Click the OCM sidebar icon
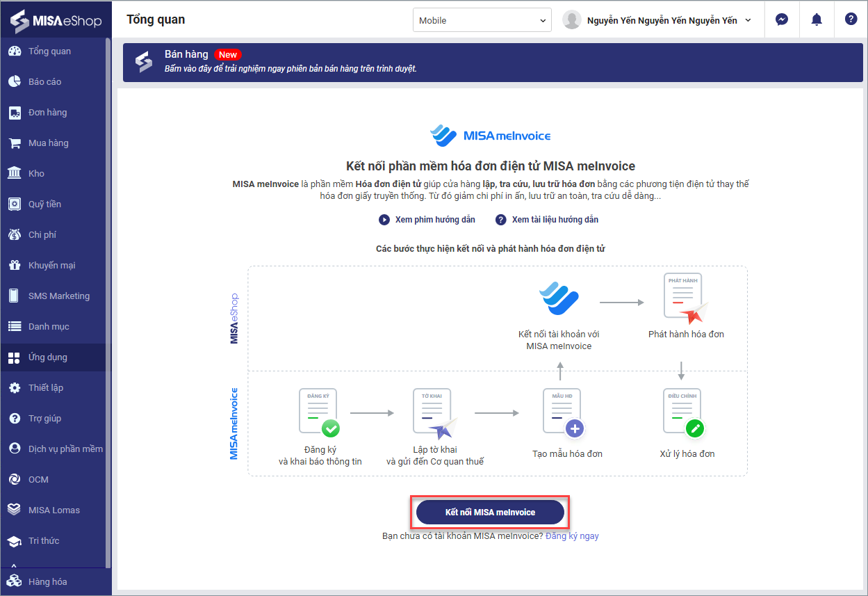The image size is (868, 596). [x=14, y=480]
